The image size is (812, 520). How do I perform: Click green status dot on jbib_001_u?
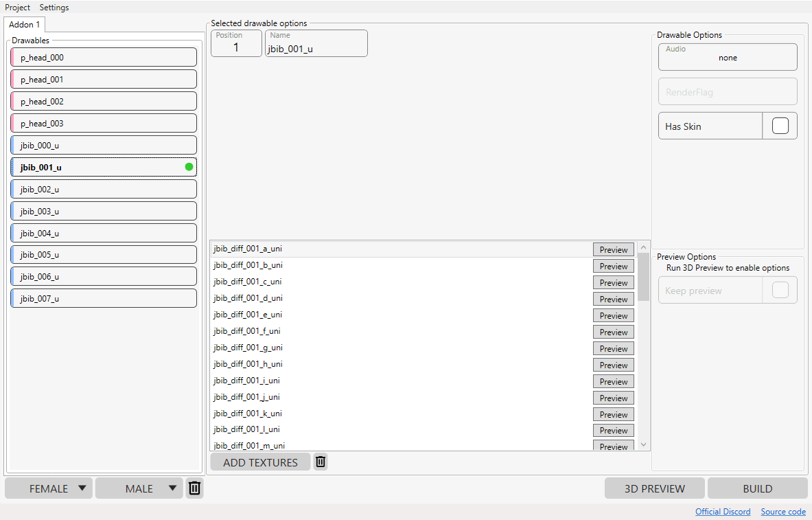pyautogui.click(x=189, y=167)
